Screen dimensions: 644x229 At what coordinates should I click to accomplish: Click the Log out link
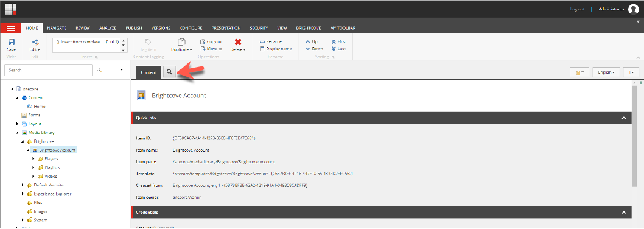pyautogui.click(x=577, y=9)
